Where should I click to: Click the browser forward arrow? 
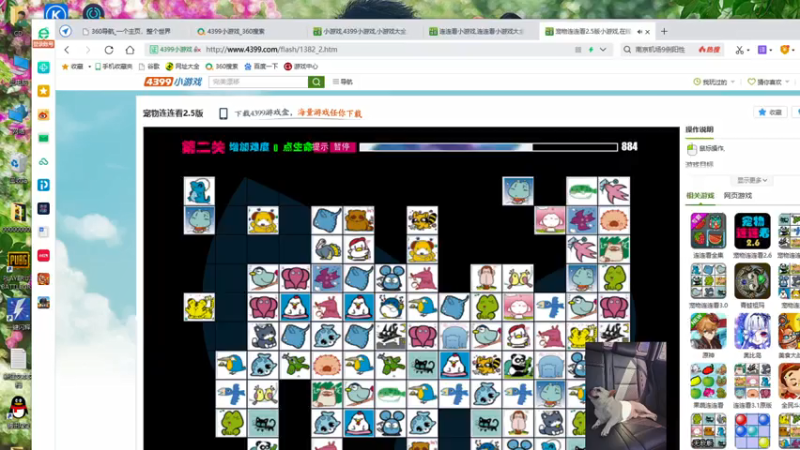click(88, 49)
